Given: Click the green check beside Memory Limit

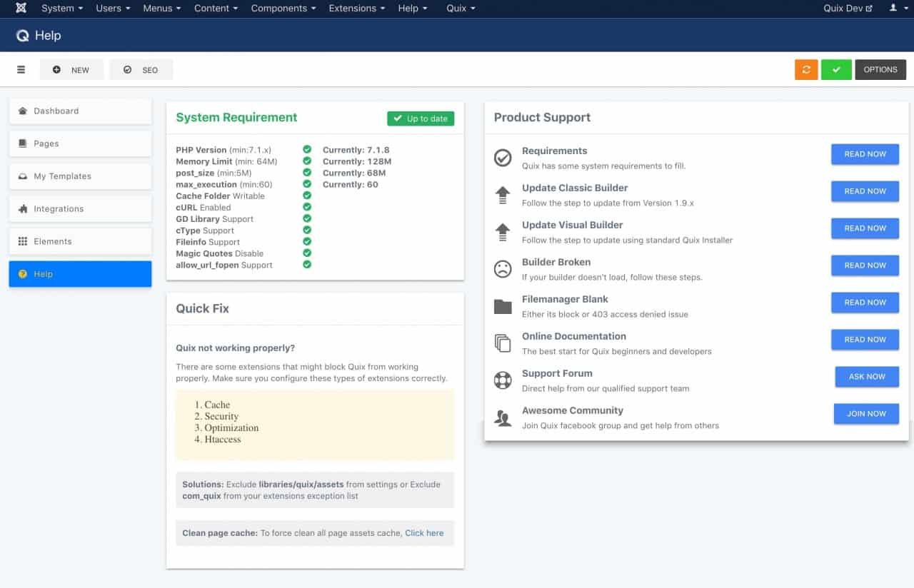Looking at the screenshot, I should [x=307, y=161].
